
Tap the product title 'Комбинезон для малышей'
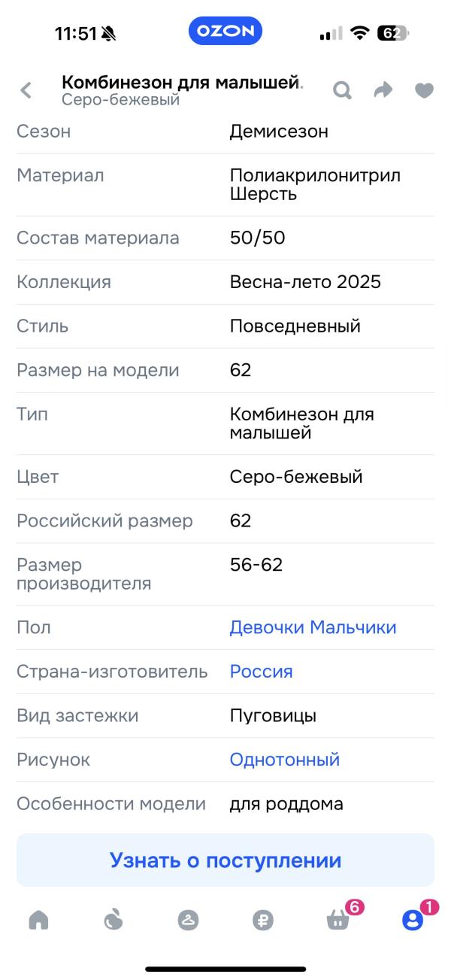pyautogui.click(x=181, y=82)
